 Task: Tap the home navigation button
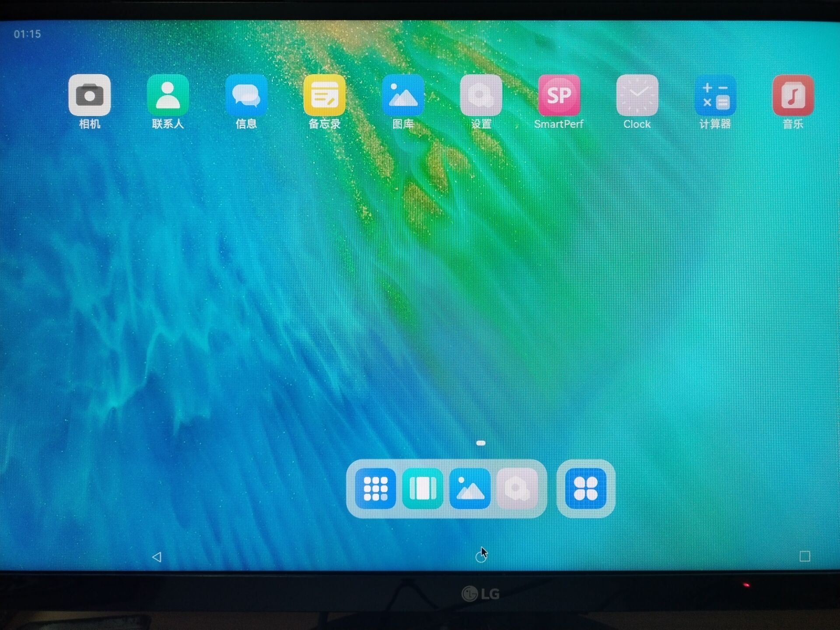(482, 555)
